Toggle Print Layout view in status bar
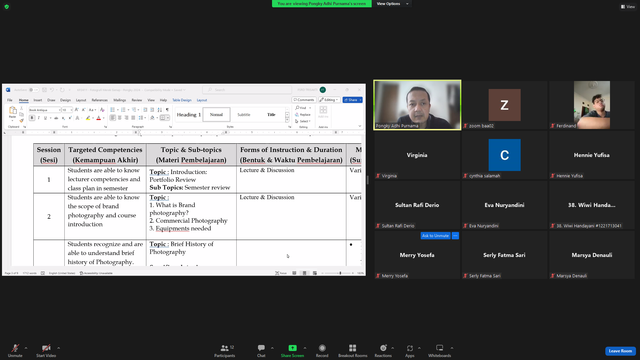This screenshot has width=640, height=360. click(304, 273)
